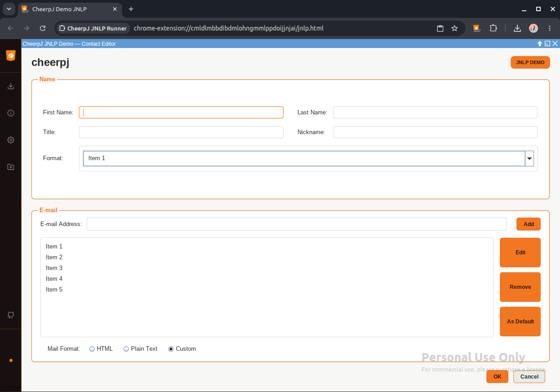Click the restore icon in Contact Editor title bar
Viewport: 560px width, 392px height.
point(547,44)
